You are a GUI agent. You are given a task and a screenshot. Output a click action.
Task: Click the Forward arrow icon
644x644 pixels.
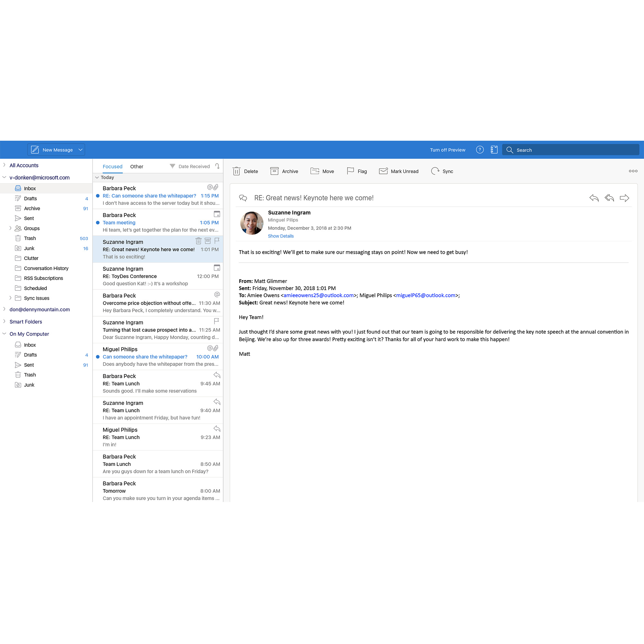[x=624, y=198]
